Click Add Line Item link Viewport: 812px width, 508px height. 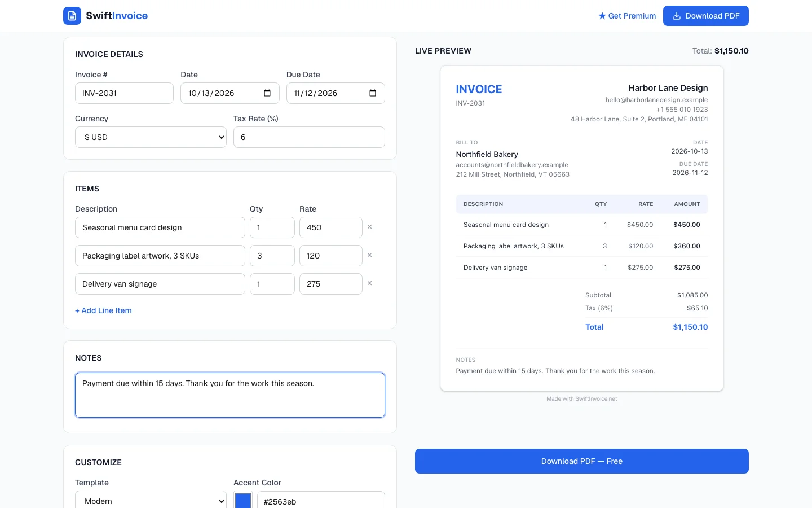coord(103,310)
